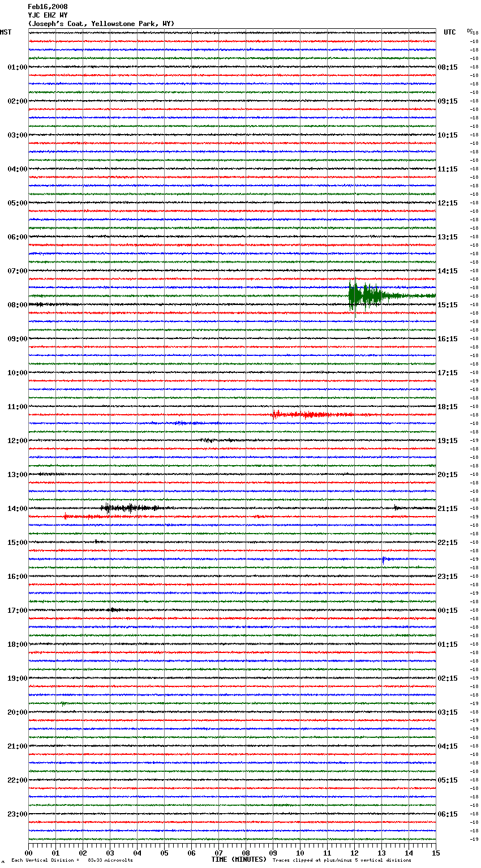Click the minute axis tick label 10

tap(300, 853)
